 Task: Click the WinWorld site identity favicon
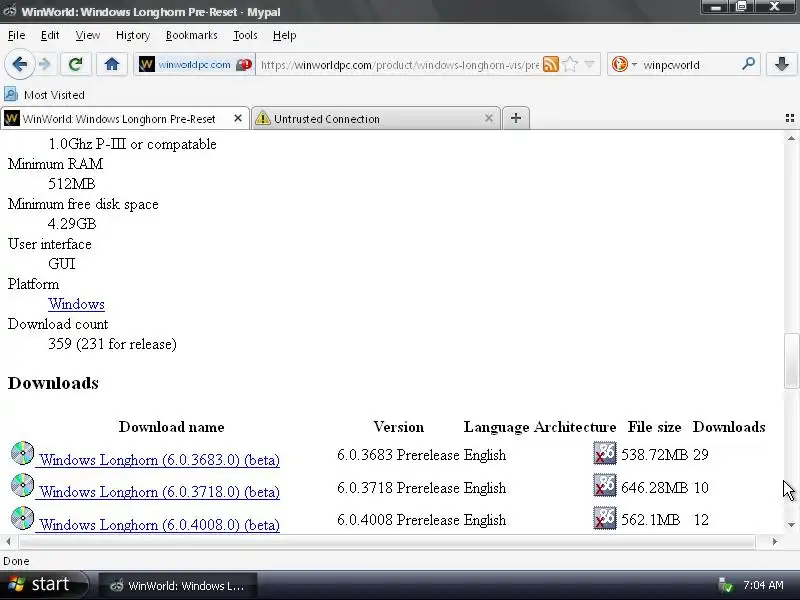(x=146, y=64)
